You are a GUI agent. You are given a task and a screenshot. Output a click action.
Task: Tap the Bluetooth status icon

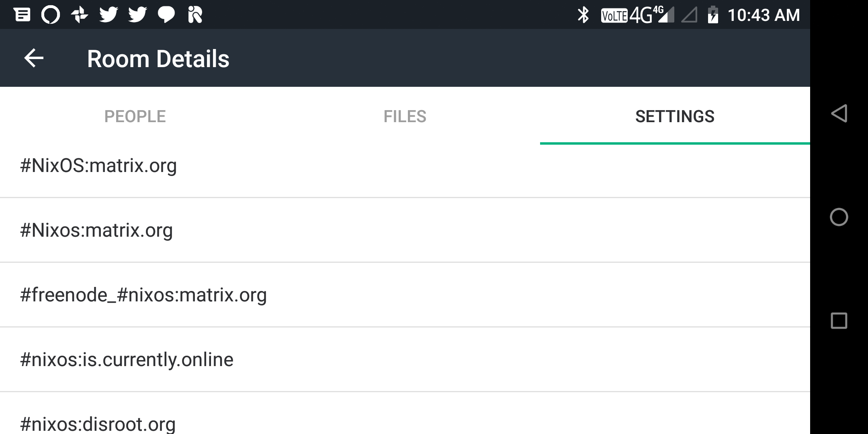(x=583, y=15)
